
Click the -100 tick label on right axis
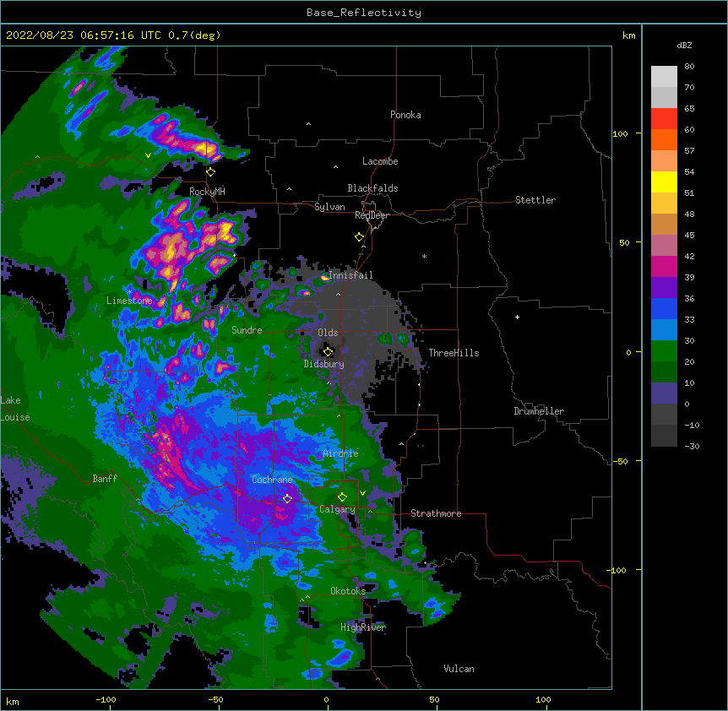(617, 570)
